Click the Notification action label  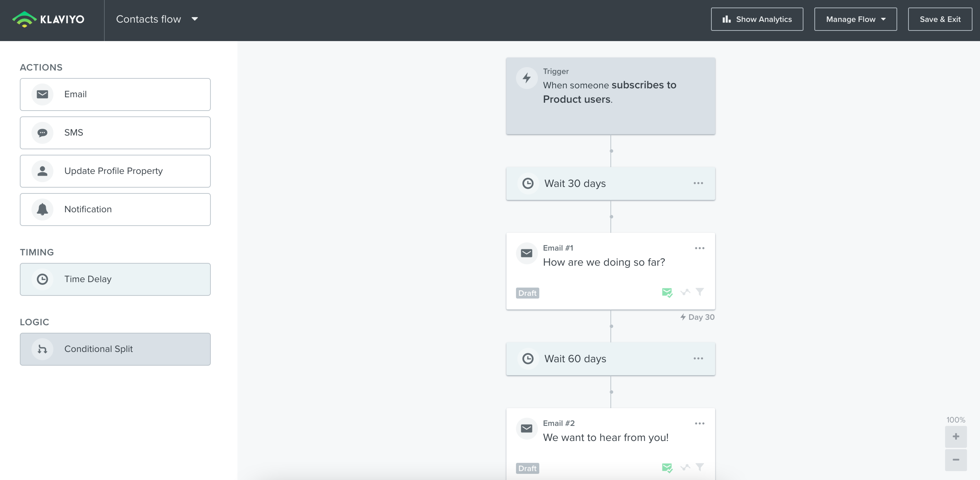click(88, 209)
